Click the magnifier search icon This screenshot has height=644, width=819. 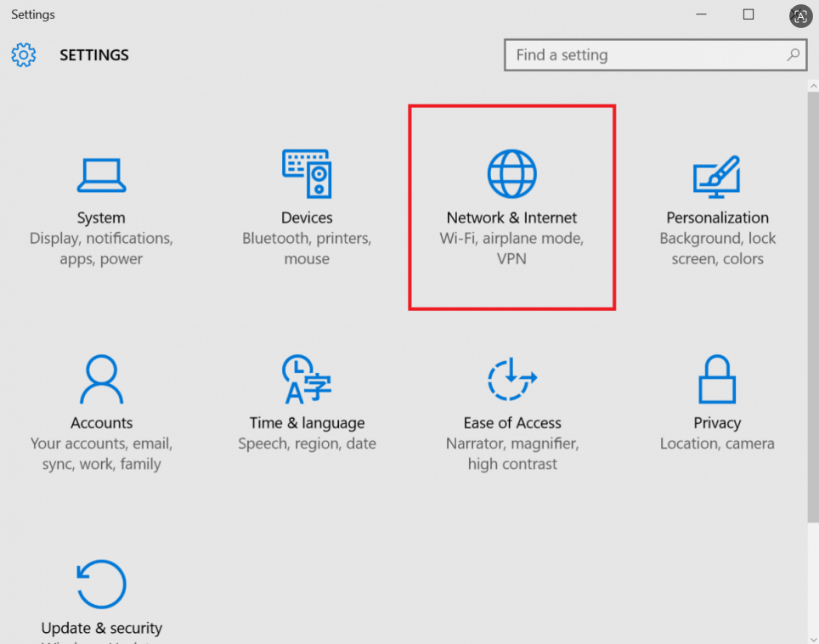point(793,54)
